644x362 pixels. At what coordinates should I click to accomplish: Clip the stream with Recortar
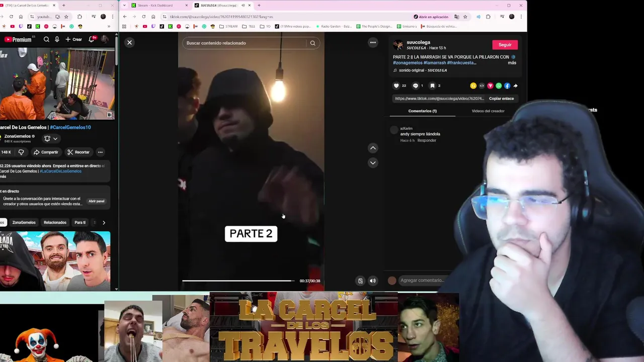(78, 152)
